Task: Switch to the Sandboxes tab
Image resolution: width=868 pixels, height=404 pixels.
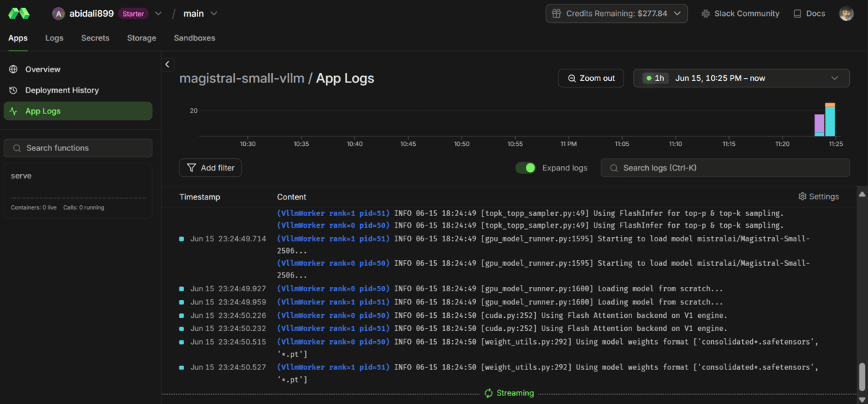Action: (x=194, y=38)
